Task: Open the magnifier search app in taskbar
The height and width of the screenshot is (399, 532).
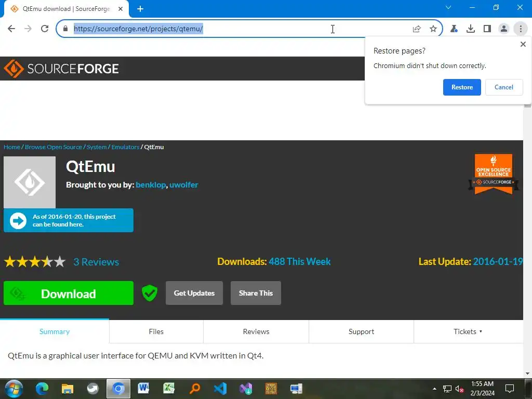Action: click(x=195, y=389)
